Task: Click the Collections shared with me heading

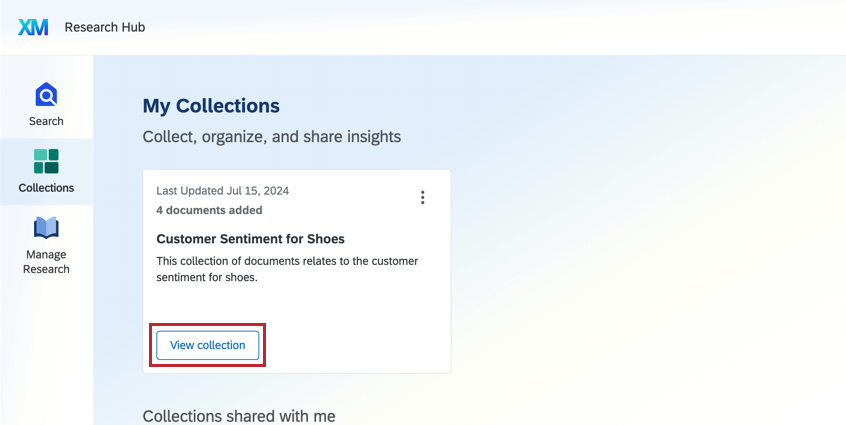Action: tap(239, 416)
